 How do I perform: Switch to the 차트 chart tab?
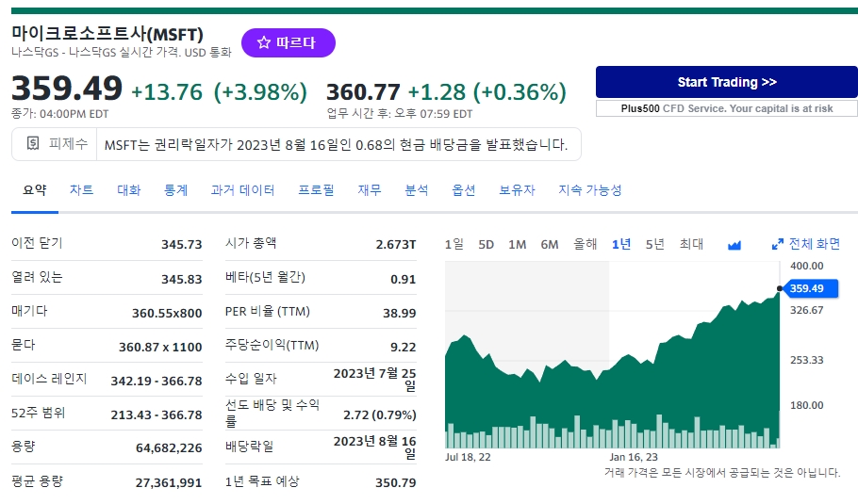point(81,190)
